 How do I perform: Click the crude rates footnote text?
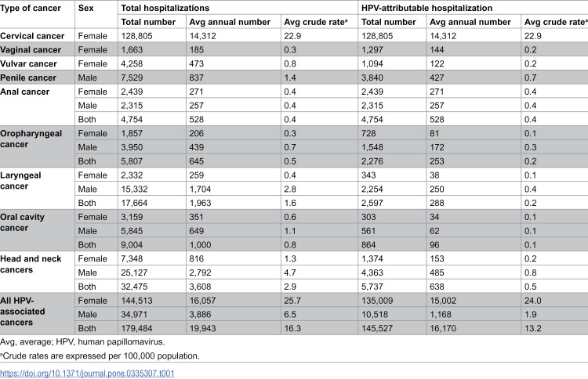(100, 356)
